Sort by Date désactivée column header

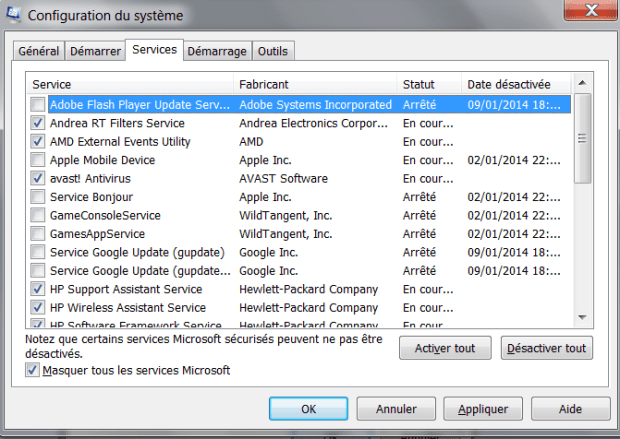[x=515, y=84]
